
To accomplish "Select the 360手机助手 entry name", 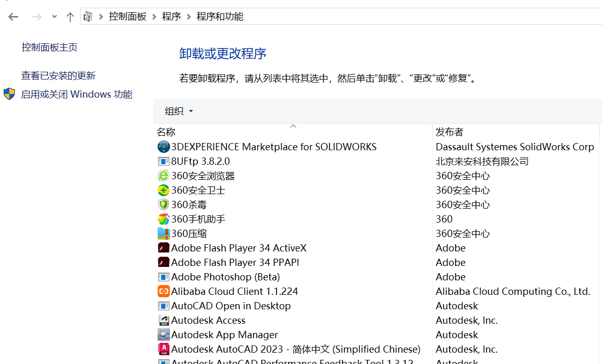I will coord(198,219).
